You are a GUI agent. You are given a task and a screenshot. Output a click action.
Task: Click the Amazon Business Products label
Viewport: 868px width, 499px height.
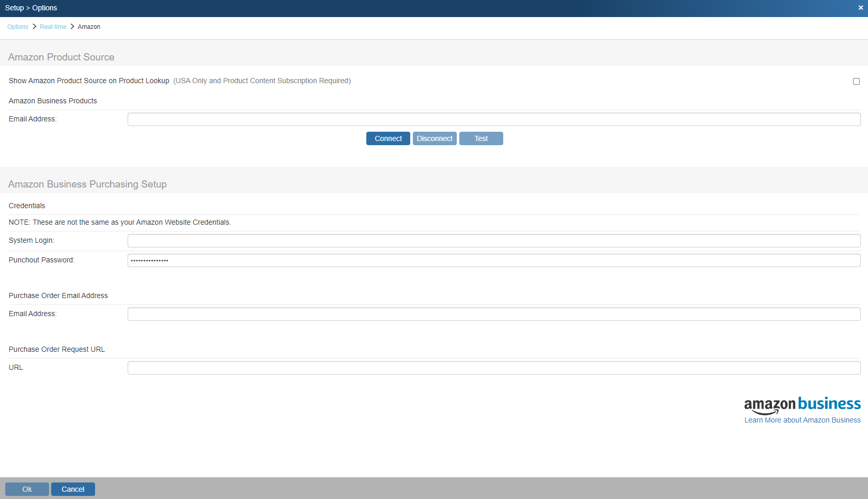pos(53,101)
